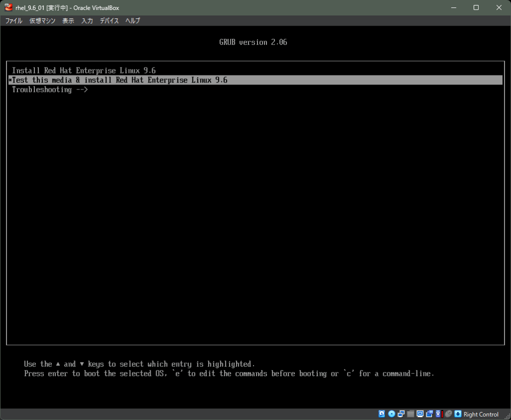The width and height of the screenshot is (511, 420).
Task: Click the display monitor status icon
Action: pyautogui.click(x=420, y=414)
